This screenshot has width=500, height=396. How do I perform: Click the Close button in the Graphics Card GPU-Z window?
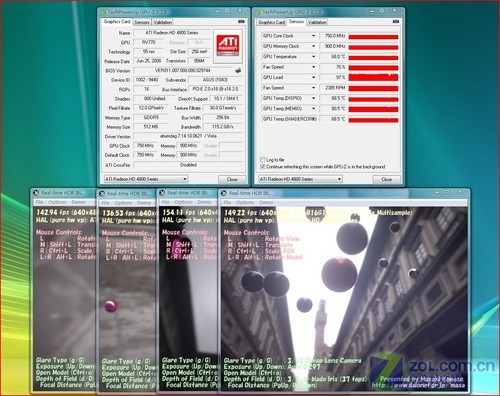tap(232, 179)
